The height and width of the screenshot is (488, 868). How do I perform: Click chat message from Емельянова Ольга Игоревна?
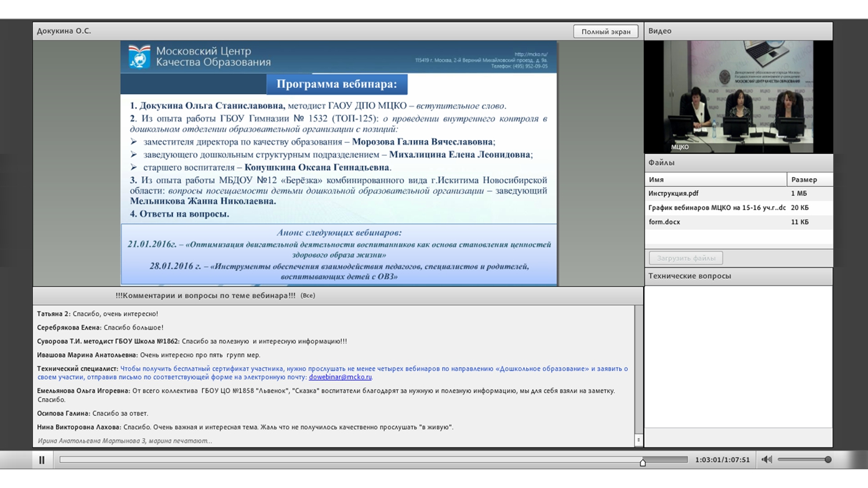click(326, 395)
